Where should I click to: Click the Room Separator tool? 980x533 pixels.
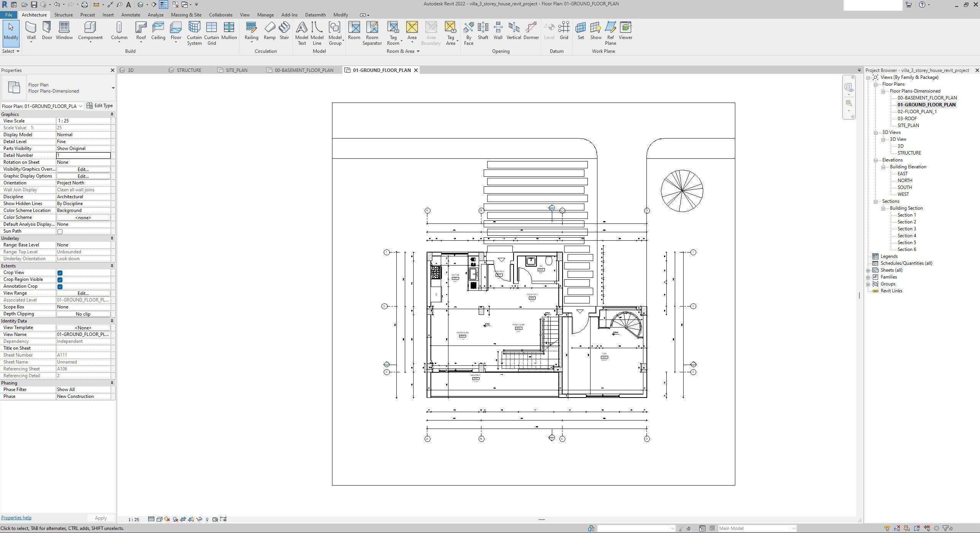coord(372,33)
